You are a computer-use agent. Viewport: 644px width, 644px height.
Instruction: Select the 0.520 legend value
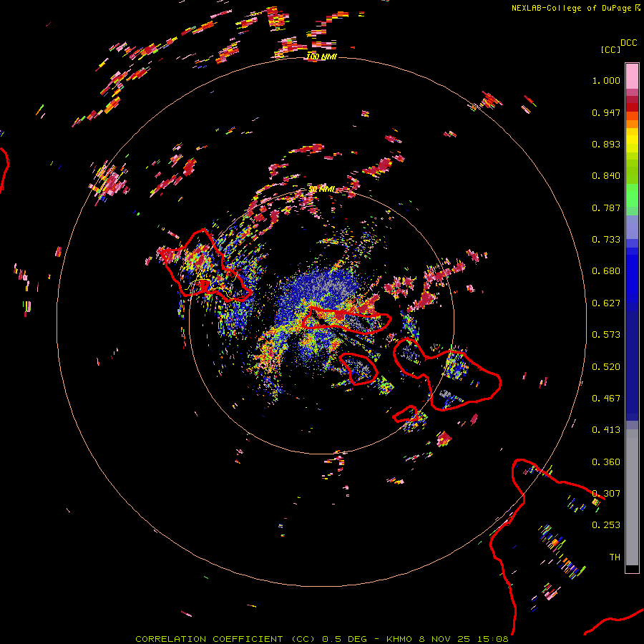click(x=606, y=367)
